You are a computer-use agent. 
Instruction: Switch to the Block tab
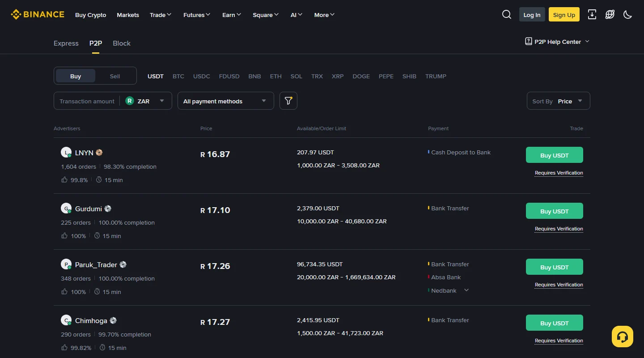(122, 43)
